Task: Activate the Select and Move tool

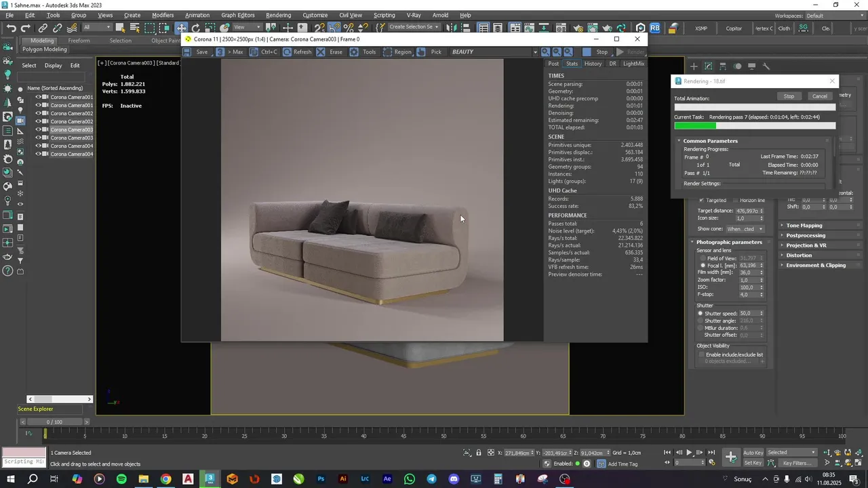Action: click(181, 28)
